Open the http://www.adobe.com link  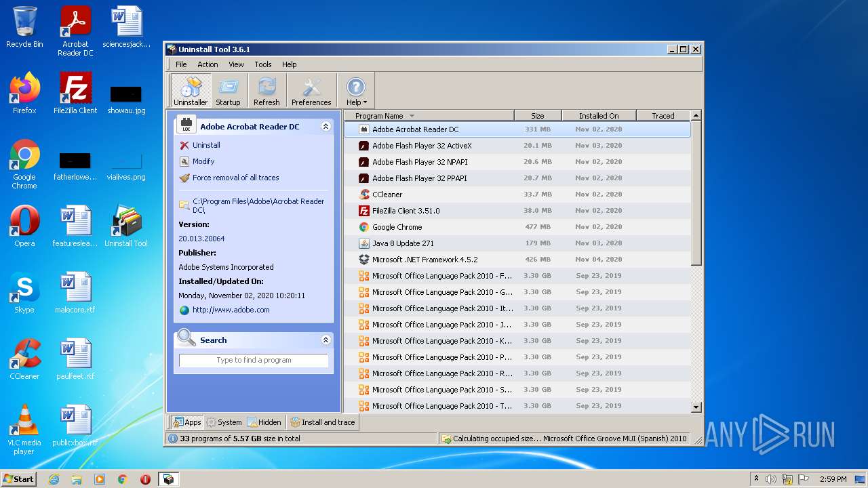231,310
